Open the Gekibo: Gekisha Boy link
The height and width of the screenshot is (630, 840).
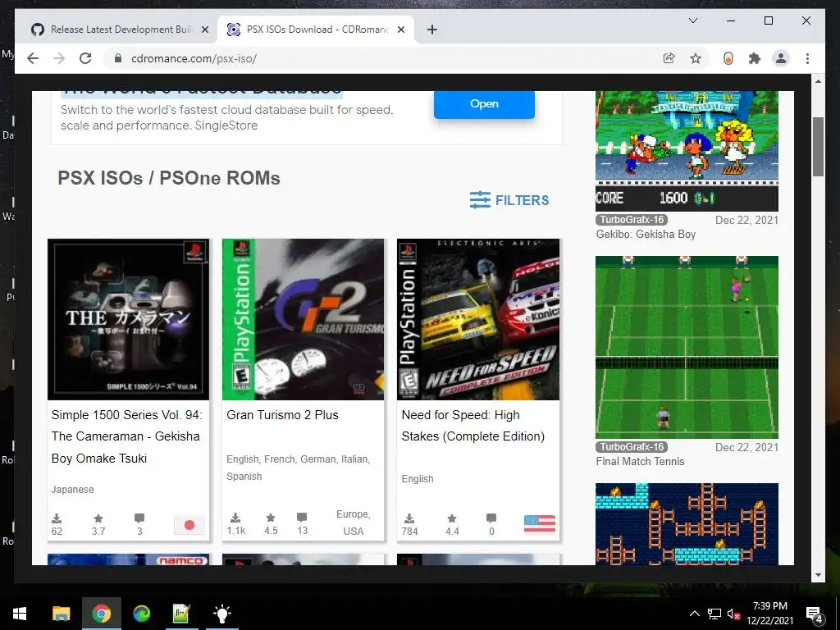point(646,234)
